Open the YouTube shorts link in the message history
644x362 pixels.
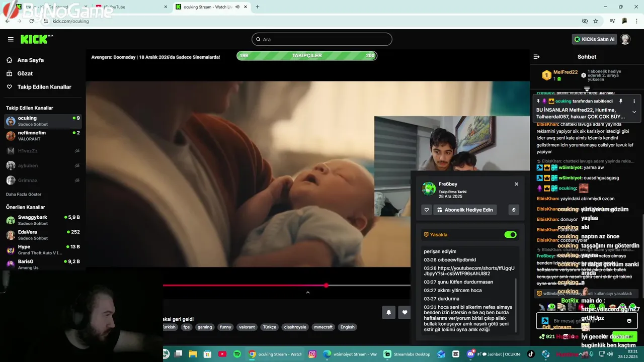coord(469,271)
